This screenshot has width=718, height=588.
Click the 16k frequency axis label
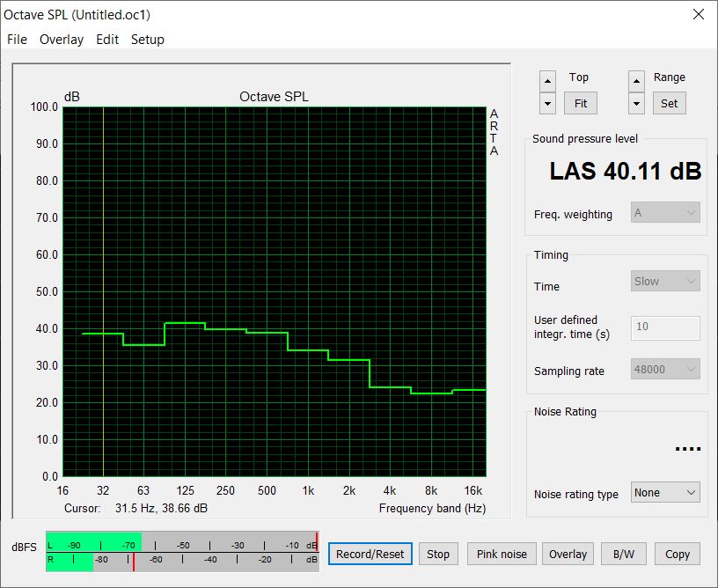pos(473,491)
